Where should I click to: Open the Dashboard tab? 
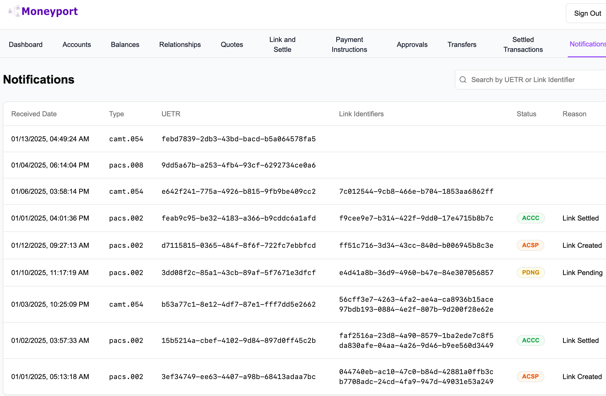click(26, 44)
